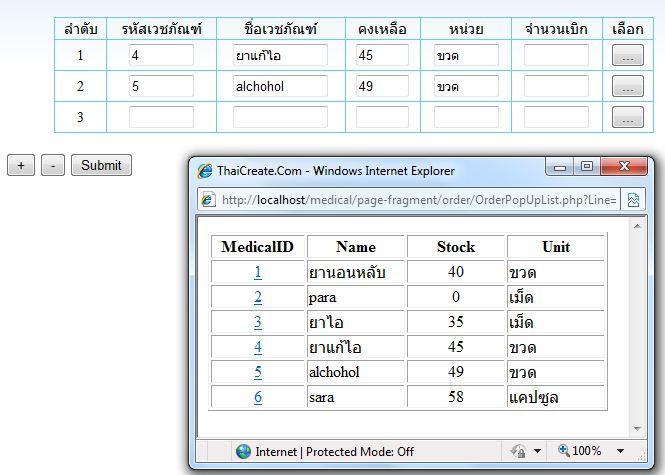
Task: Click the unit field in row 2
Action: 467,86
